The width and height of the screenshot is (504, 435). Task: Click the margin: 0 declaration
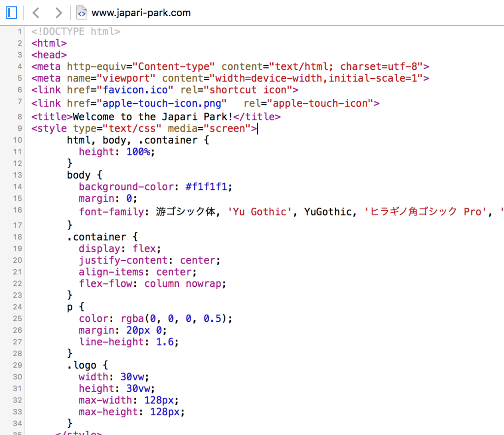click(x=108, y=198)
